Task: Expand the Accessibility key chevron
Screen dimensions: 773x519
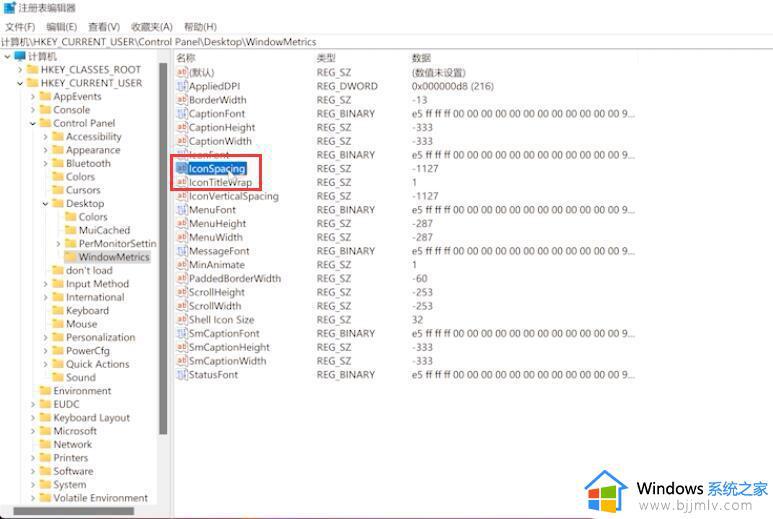Action: pyautogui.click(x=46, y=137)
